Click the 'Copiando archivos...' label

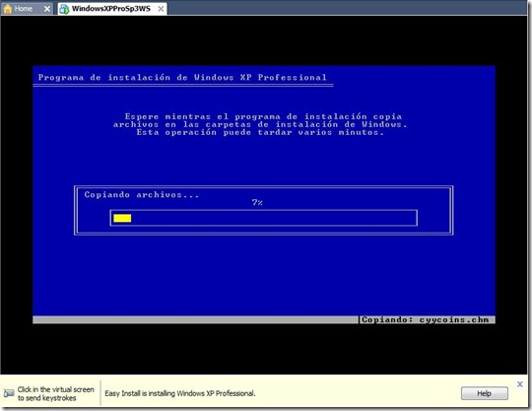142,195
